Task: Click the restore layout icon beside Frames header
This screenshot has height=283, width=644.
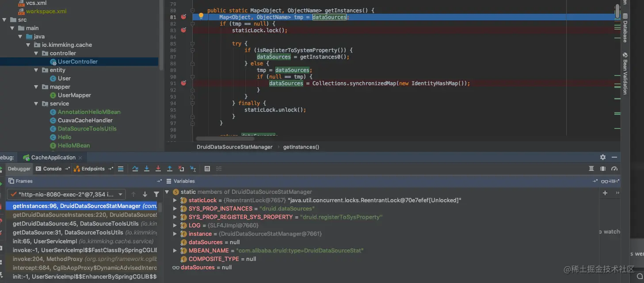Action: (x=159, y=181)
